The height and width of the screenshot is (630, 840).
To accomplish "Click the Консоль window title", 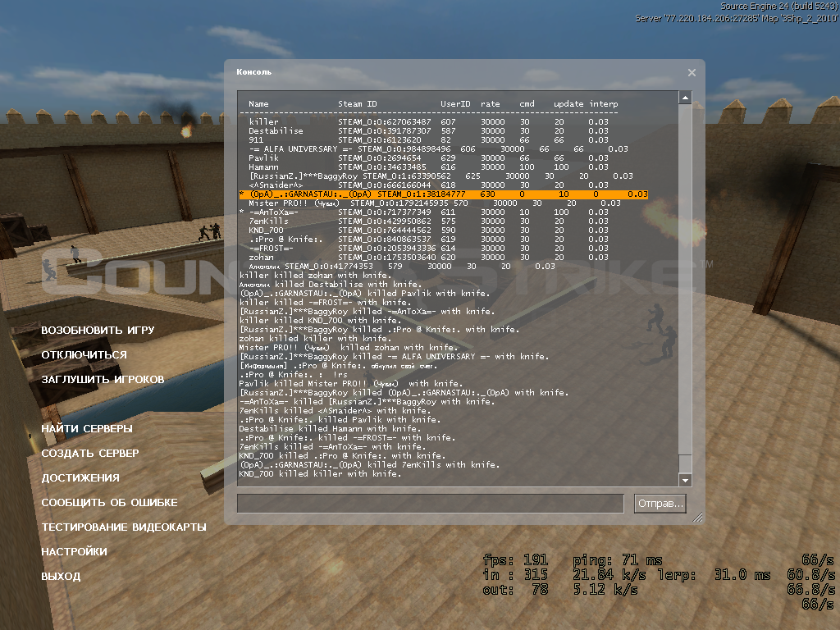I will [x=254, y=72].
